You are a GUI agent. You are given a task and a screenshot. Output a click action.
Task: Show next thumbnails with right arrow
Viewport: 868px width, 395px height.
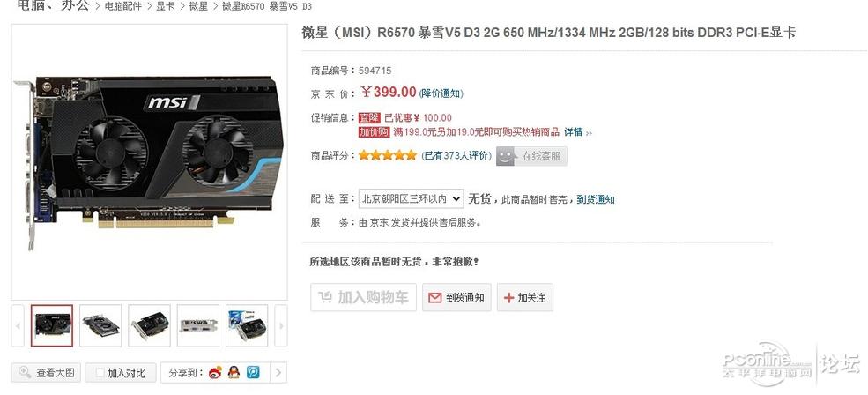coord(280,325)
